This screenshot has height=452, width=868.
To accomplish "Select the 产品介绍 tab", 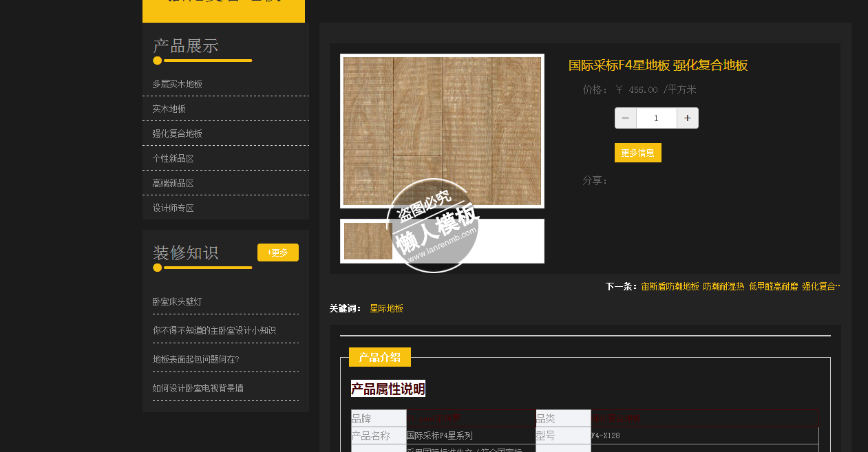I will click(380, 357).
